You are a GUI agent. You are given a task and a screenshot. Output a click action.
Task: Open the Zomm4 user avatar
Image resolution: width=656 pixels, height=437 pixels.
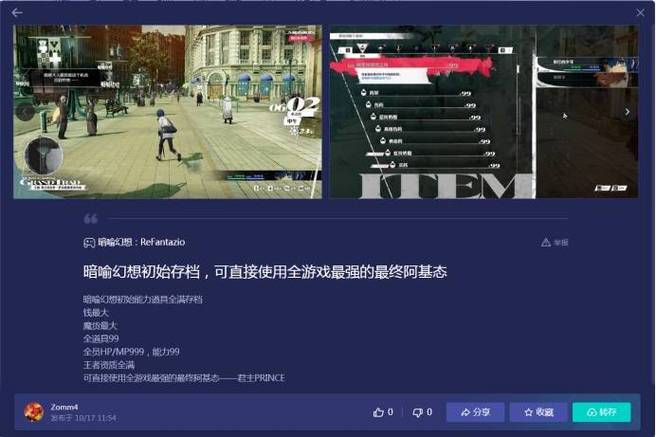pos(33,412)
